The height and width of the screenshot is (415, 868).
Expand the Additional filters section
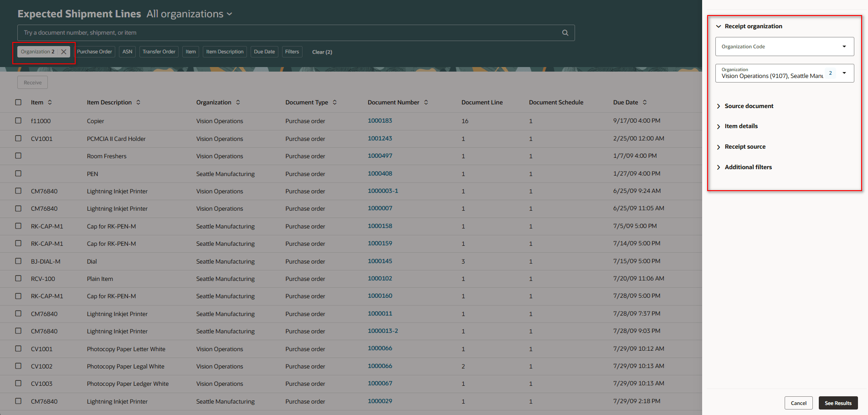[719, 167]
